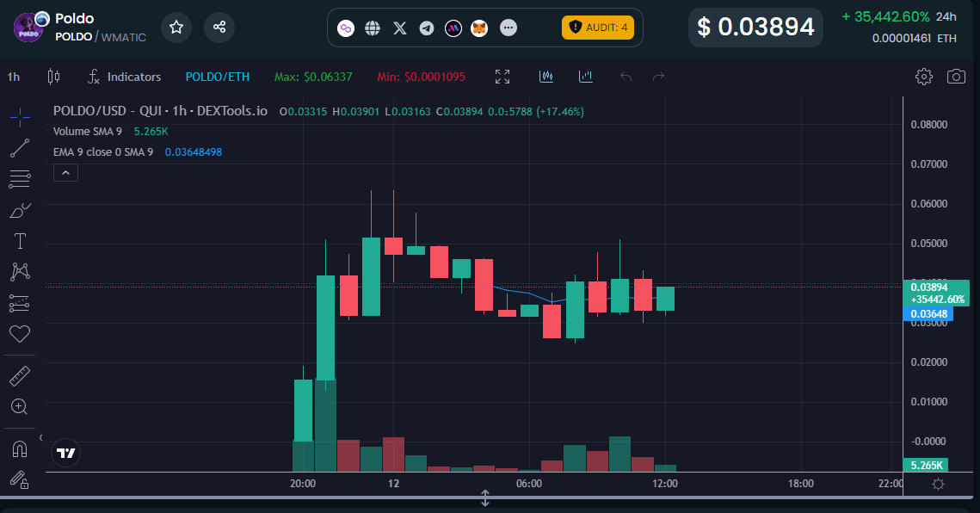
Task: Click the 0.00001461 ETH price
Action: tap(915, 39)
